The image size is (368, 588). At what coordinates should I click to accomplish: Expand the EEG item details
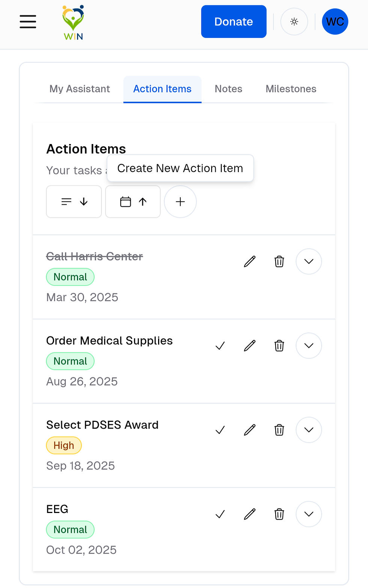[309, 514]
